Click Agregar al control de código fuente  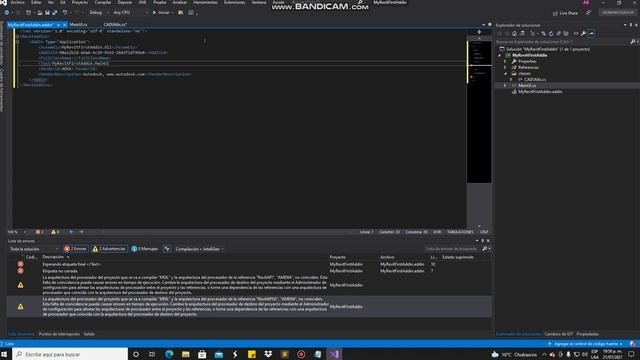click(x=585, y=344)
